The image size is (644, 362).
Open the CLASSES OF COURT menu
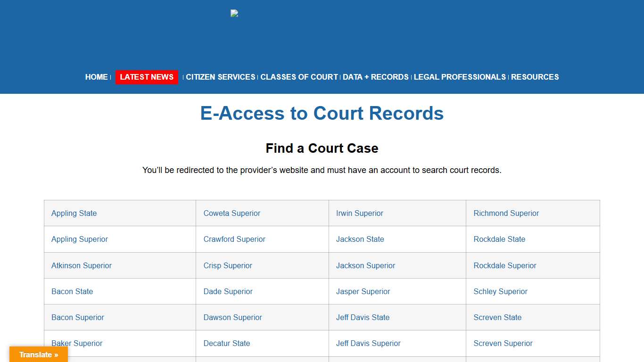pos(299,77)
